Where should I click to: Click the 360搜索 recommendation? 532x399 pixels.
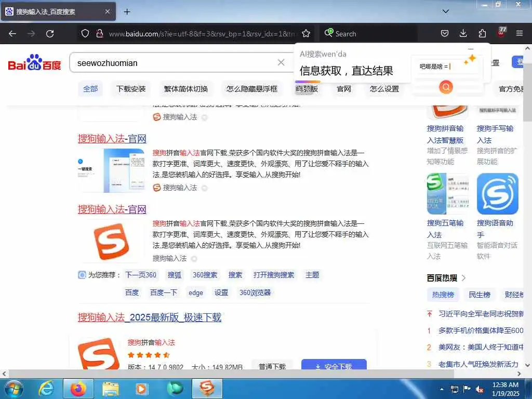coord(205,275)
